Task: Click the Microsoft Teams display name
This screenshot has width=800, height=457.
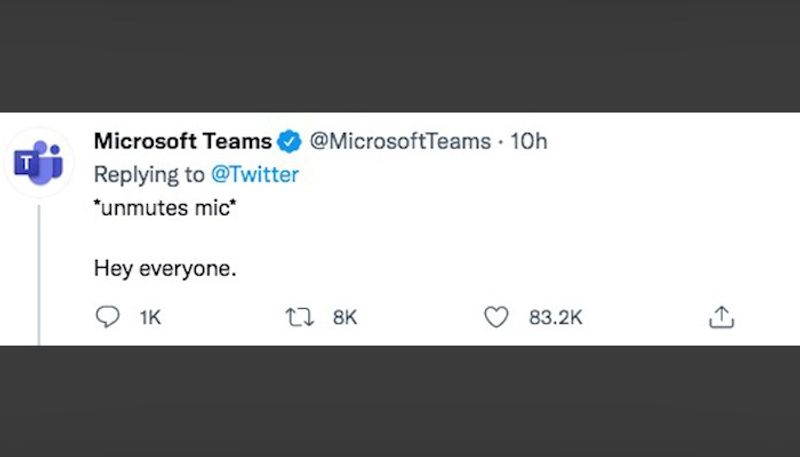Action: pyautogui.click(x=182, y=142)
